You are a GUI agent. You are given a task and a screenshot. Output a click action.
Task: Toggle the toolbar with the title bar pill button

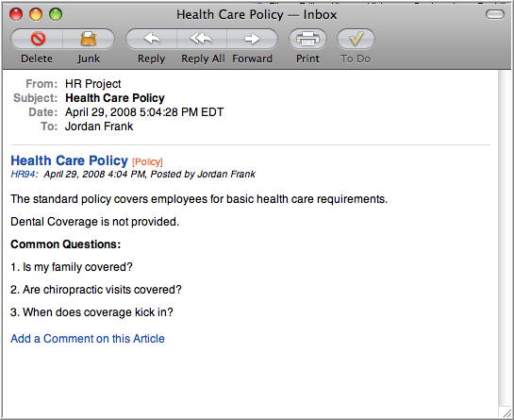click(494, 14)
